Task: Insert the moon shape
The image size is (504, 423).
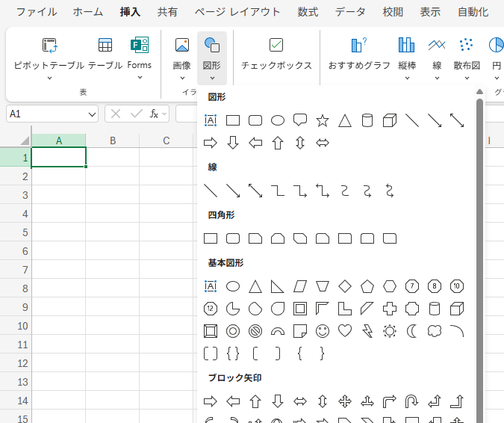Action: 412,330
